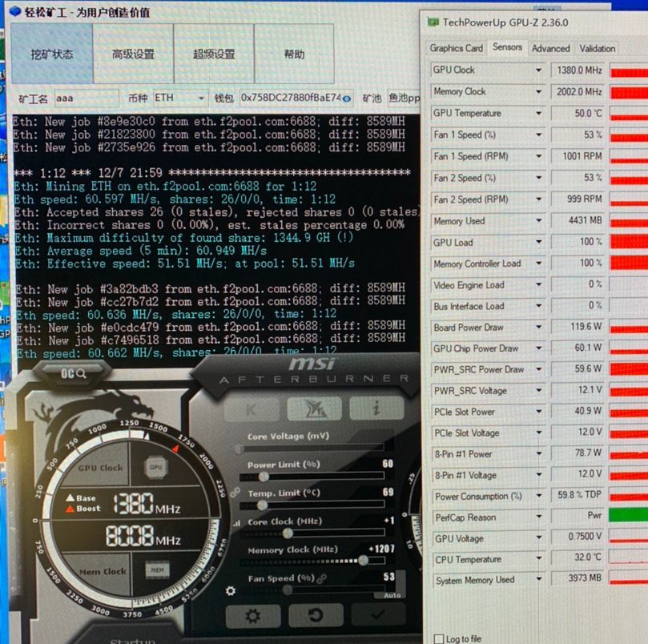Click the green PerfCap Reason graph bar
The image size is (648, 644).
click(x=629, y=516)
